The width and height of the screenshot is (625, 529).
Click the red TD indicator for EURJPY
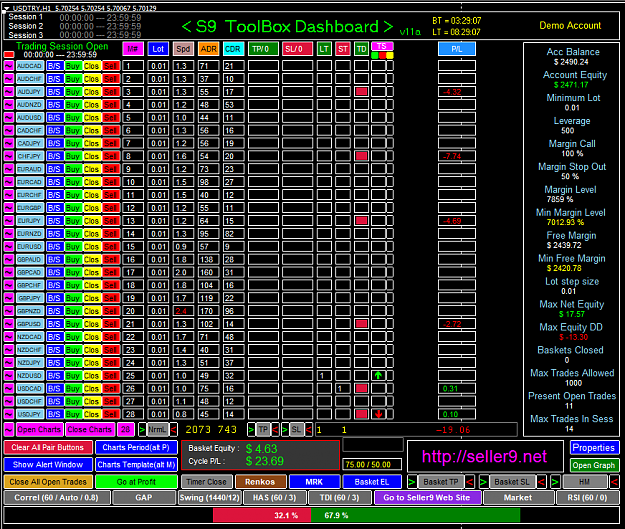tap(362, 221)
